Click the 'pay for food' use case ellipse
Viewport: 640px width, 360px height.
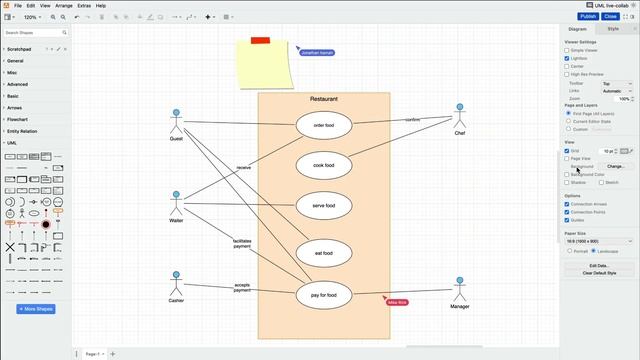point(324,295)
